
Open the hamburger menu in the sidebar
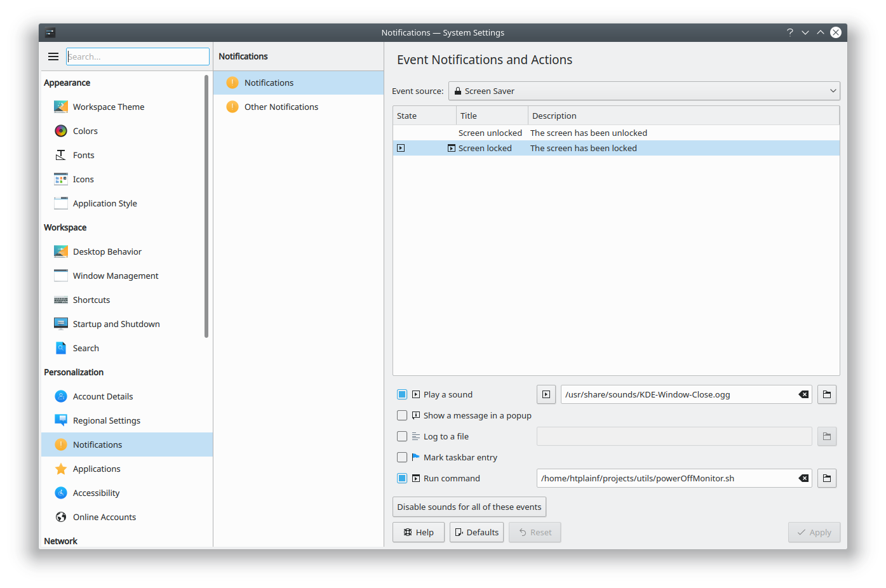click(53, 57)
